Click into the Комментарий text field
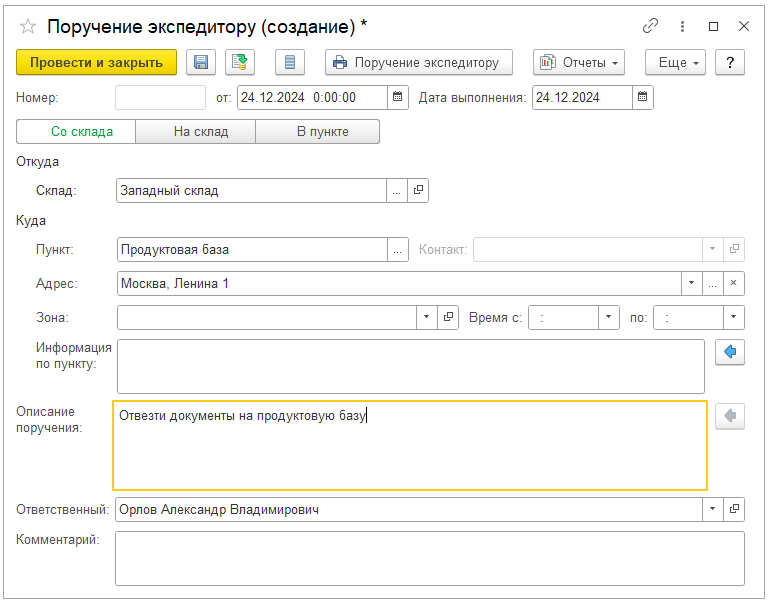Viewport: 774px width, 604px height. [x=430, y=557]
